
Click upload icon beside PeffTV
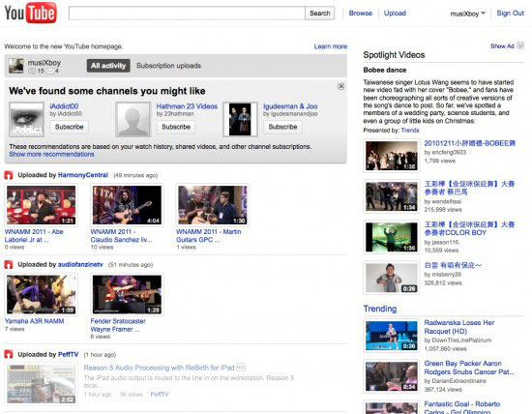[9, 355]
